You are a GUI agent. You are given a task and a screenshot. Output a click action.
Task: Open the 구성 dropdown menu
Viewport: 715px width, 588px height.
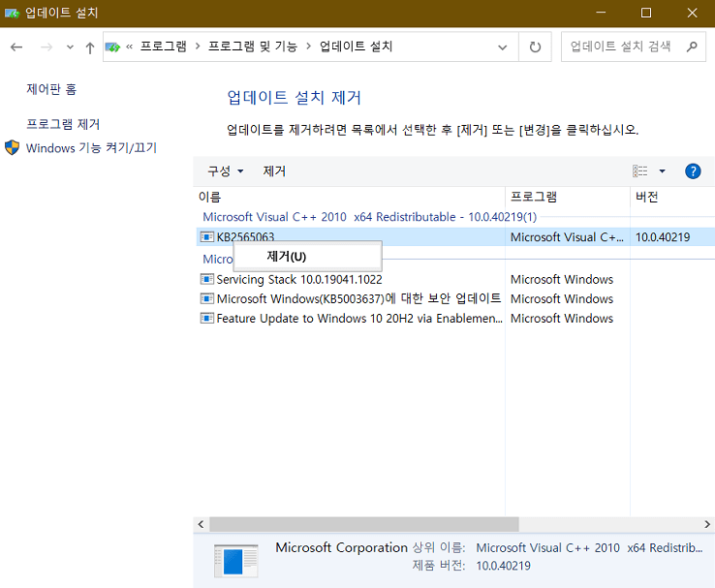point(226,171)
